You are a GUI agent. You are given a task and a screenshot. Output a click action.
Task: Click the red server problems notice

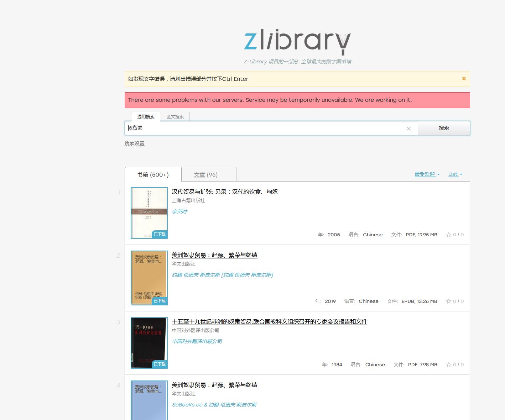[297, 100]
